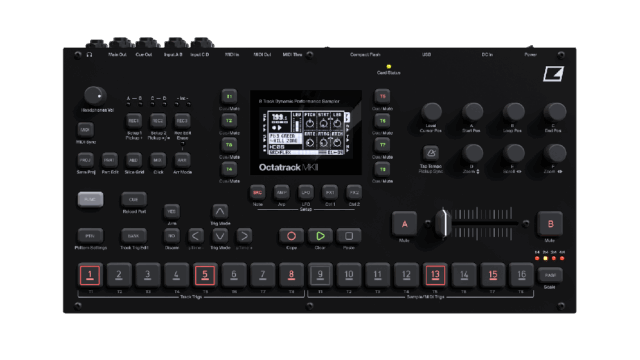640x360 pixels.
Task: Hit the square Stop button
Action: [349, 236]
